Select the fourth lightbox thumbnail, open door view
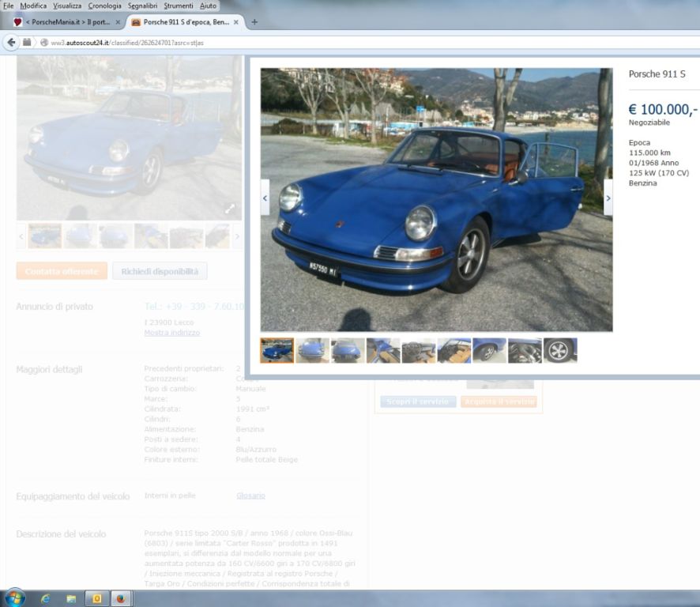 (383, 350)
